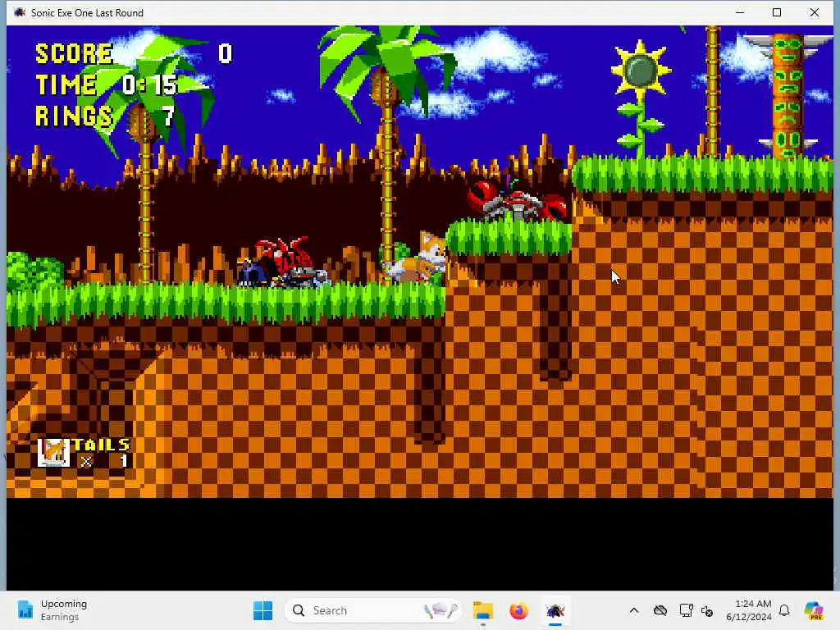Screen dimensions: 840x630
Task: Click the network display tray icon
Action: tap(686, 610)
